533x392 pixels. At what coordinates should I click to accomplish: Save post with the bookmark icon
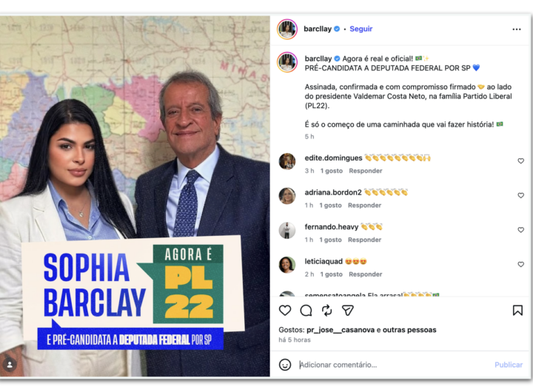(517, 310)
